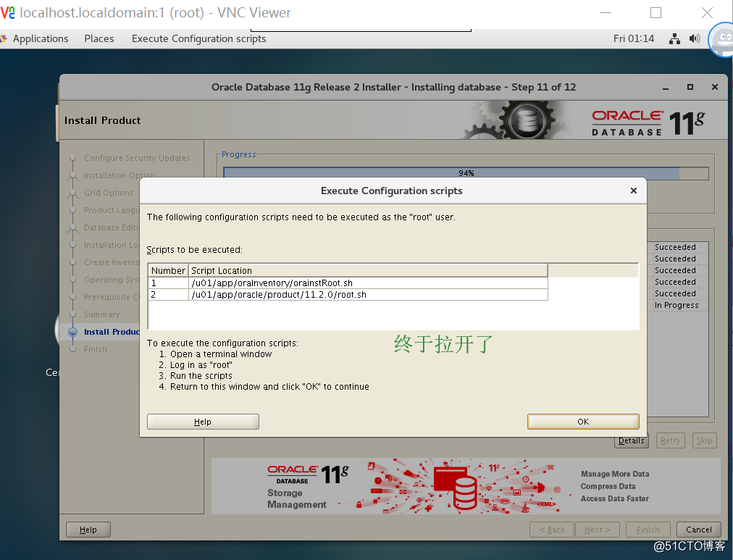This screenshot has width=733, height=560.
Task: Click the Finish button in the installer
Action: click(648, 530)
